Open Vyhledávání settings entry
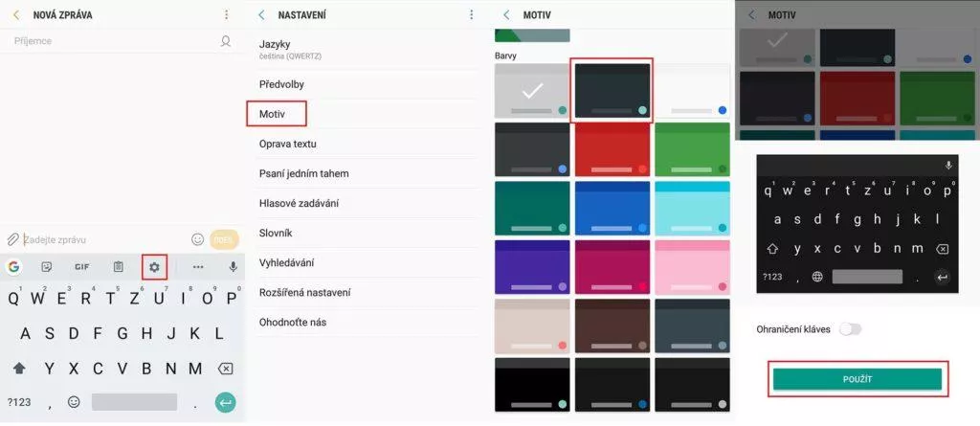This screenshot has width=980, height=426. pyautogui.click(x=367, y=262)
